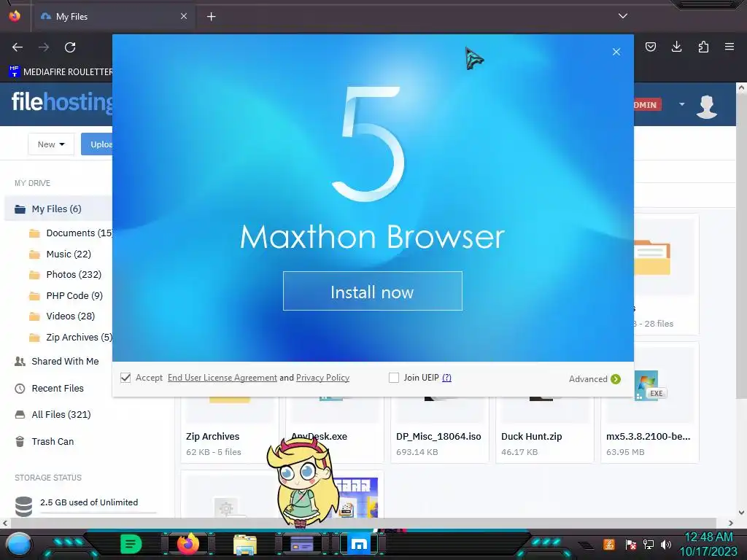Open the admin account dropdown arrow
Viewport: 747px width, 560px height.
(682, 104)
